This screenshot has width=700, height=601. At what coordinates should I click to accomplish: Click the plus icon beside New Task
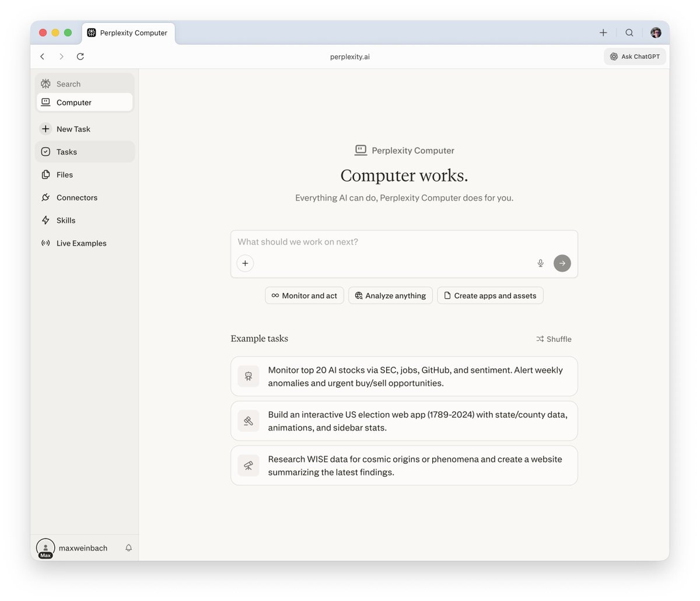point(45,129)
